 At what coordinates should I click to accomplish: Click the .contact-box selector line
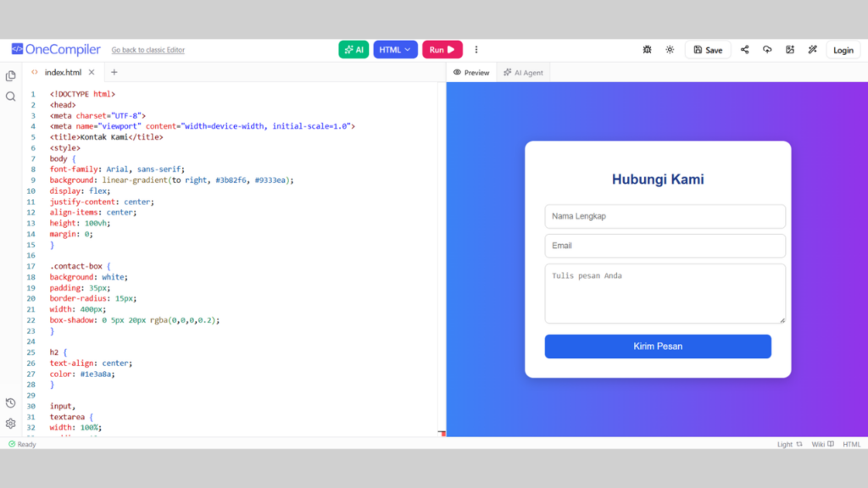[80, 266]
